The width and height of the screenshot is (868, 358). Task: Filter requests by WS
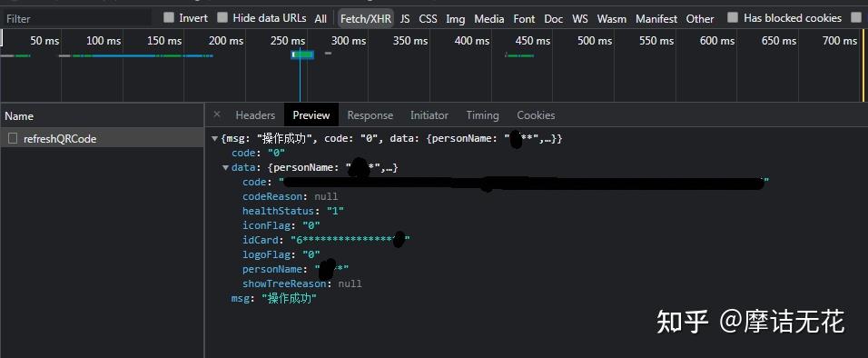pos(580,19)
